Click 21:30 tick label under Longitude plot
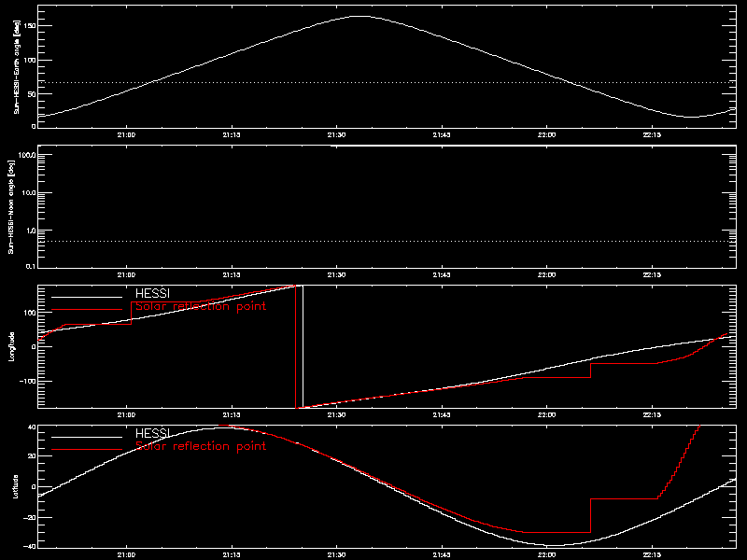Image resolution: width=747 pixels, height=560 pixels. (x=336, y=414)
